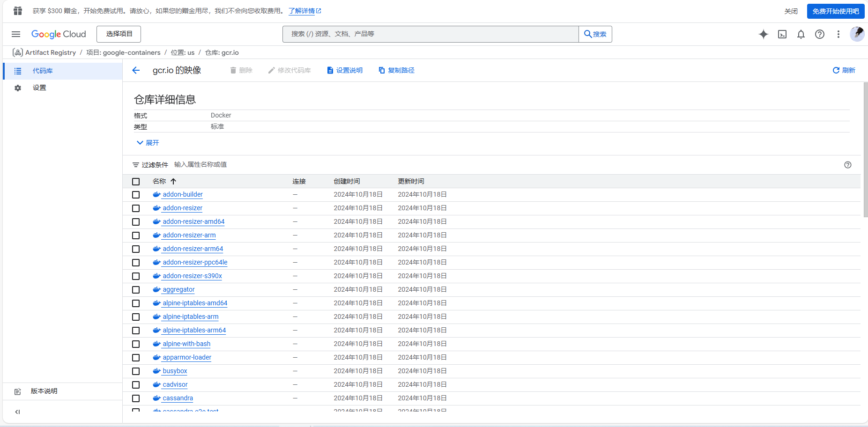Open the alpine-iptables-arm64 image link
The width and height of the screenshot is (868, 427).
pyautogui.click(x=194, y=330)
